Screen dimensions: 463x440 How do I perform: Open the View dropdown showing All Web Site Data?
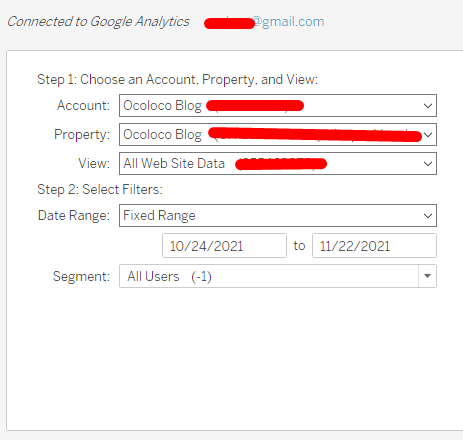pyautogui.click(x=278, y=163)
